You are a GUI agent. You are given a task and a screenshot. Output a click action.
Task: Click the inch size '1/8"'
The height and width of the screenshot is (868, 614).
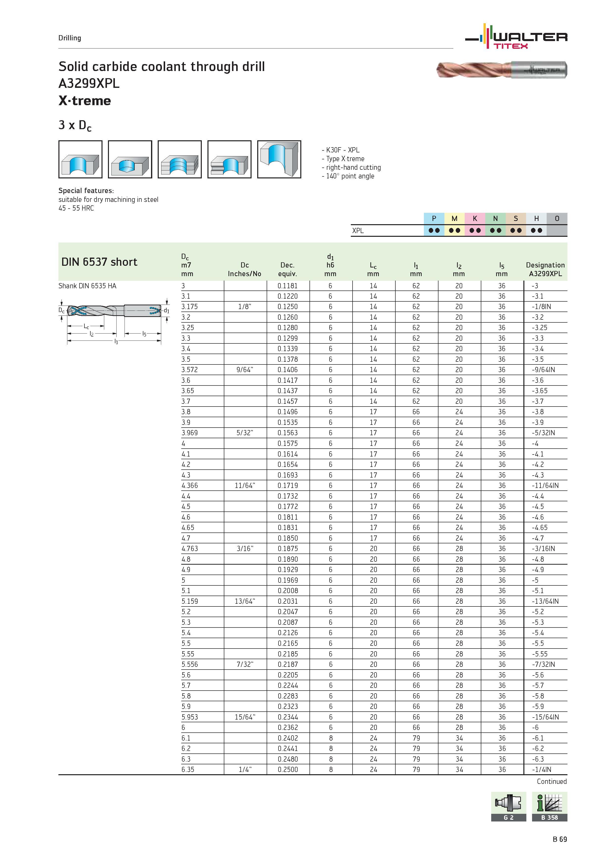click(245, 307)
